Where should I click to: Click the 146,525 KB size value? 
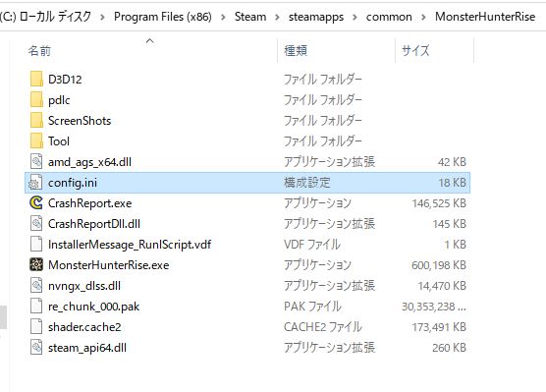point(439,203)
